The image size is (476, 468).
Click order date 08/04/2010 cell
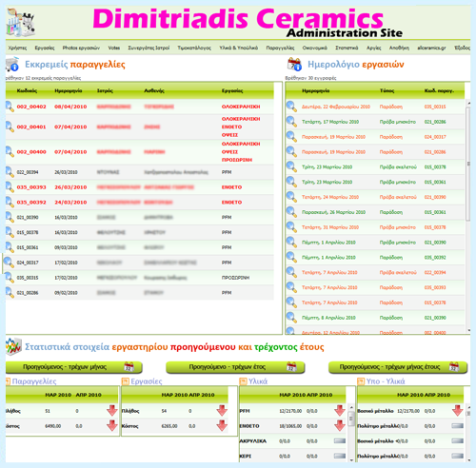point(70,107)
